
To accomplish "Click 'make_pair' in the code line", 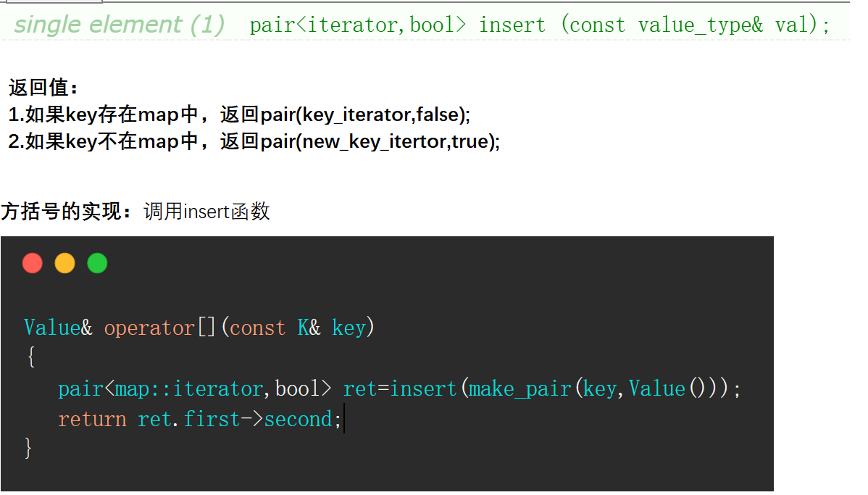I will click(519, 388).
